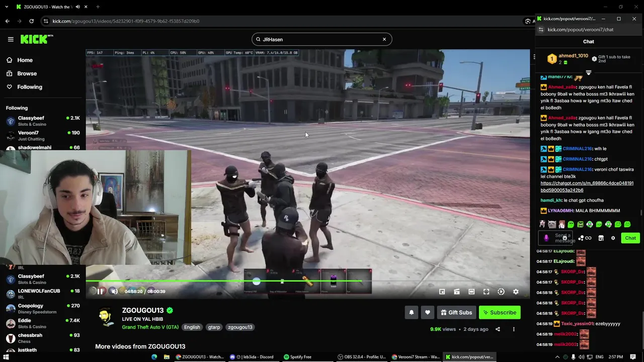
Task: Click CRIMINAL216 username saying chtgpt
Action: (577, 159)
